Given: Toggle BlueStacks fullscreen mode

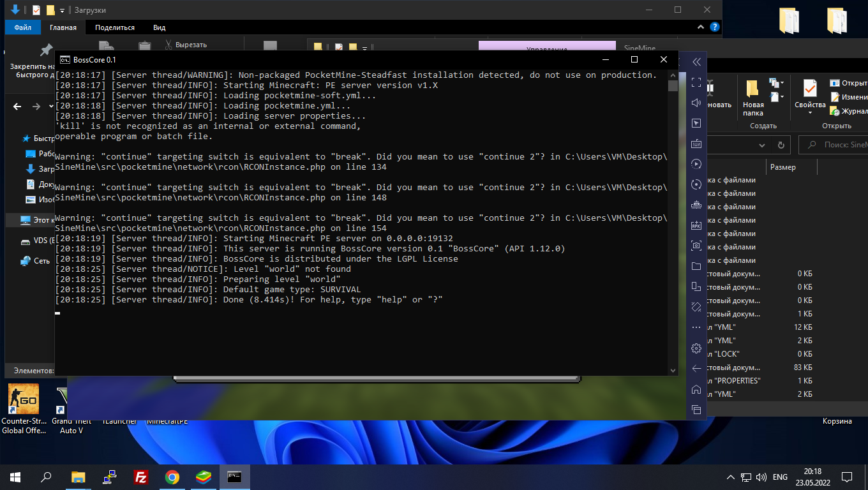Looking at the screenshot, I should (696, 82).
